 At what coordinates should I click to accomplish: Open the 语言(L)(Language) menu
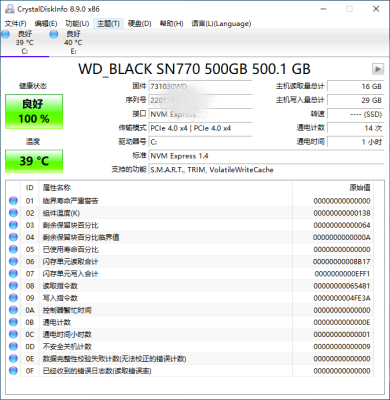[x=221, y=24]
